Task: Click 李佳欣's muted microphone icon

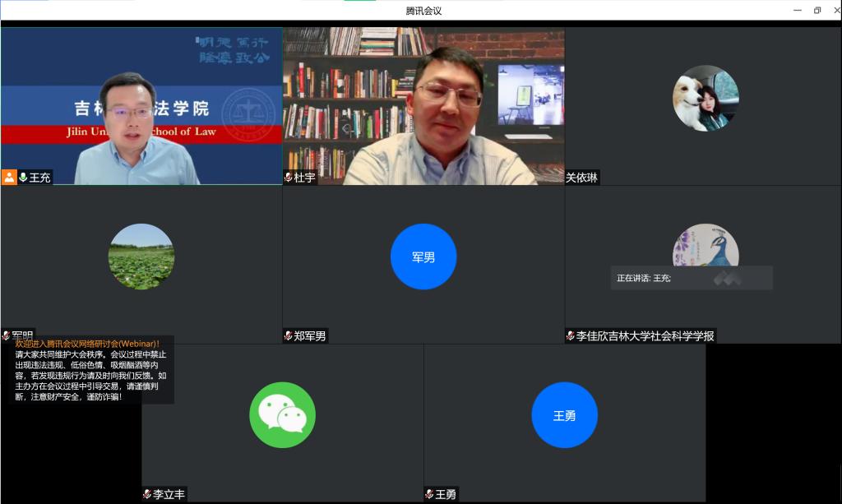Action: tap(570, 335)
